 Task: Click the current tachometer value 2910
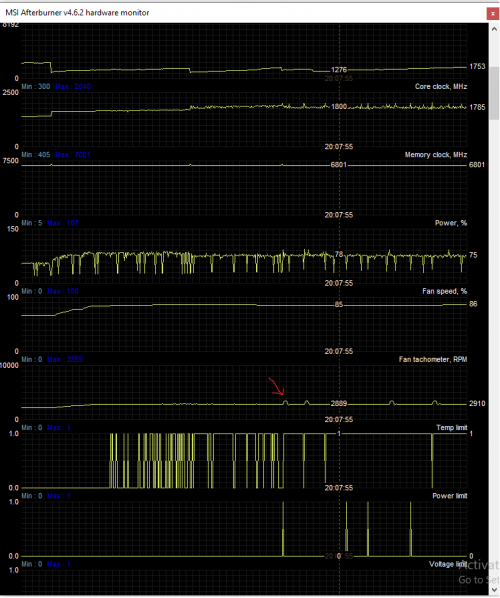477,404
